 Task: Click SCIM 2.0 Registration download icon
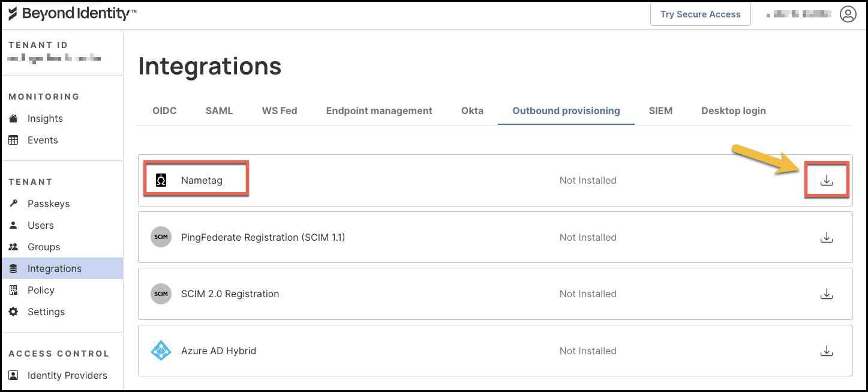point(827,294)
